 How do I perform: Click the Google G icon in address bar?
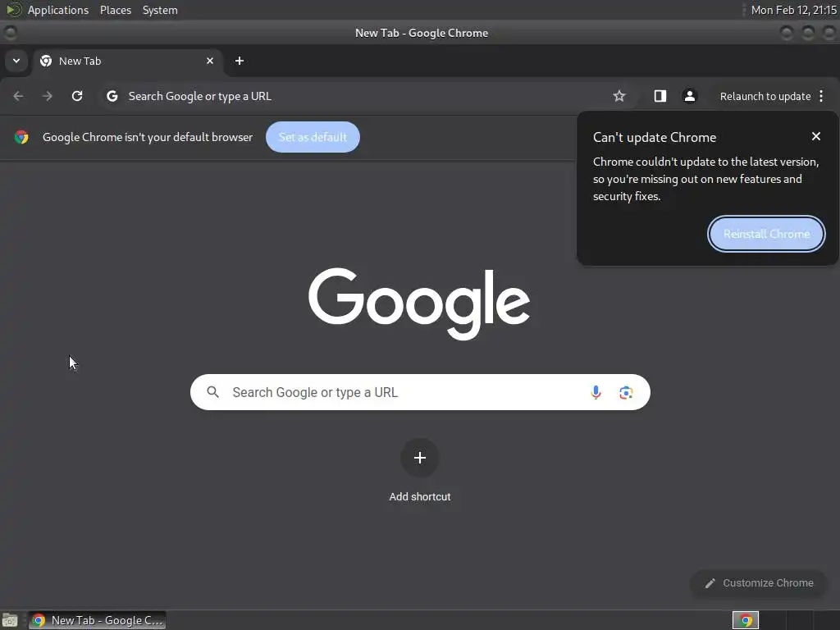pyautogui.click(x=112, y=96)
